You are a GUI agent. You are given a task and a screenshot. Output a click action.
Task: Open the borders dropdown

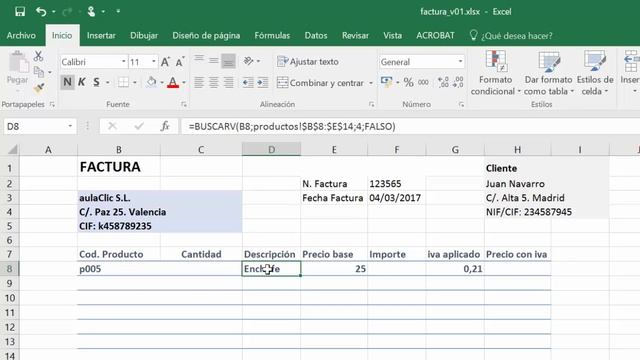coord(135,82)
